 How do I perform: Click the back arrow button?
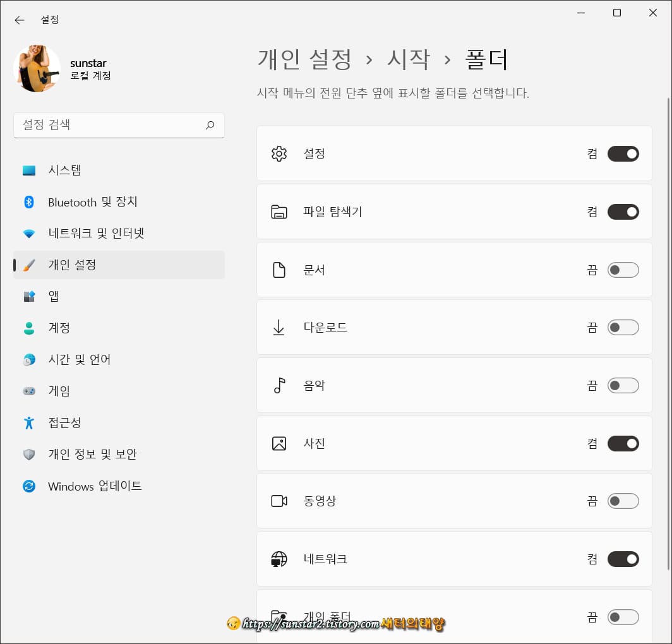point(19,20)
